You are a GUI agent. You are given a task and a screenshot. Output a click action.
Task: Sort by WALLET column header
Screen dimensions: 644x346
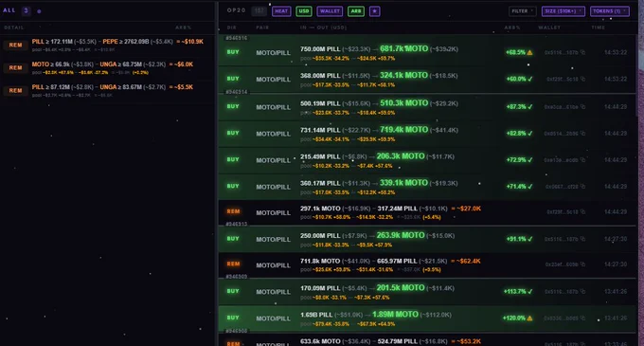(x=549, y=27)
